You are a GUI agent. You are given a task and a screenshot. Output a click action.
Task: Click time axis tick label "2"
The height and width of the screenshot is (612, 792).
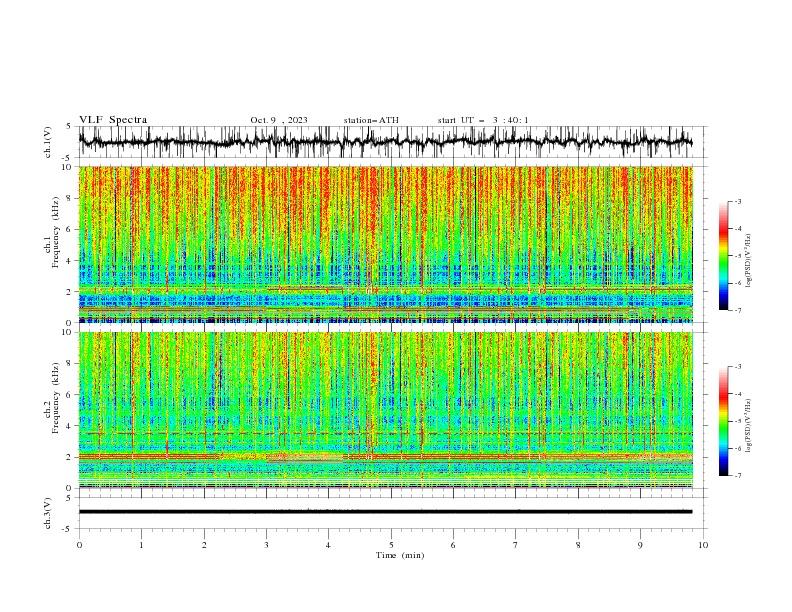[204, 545]
